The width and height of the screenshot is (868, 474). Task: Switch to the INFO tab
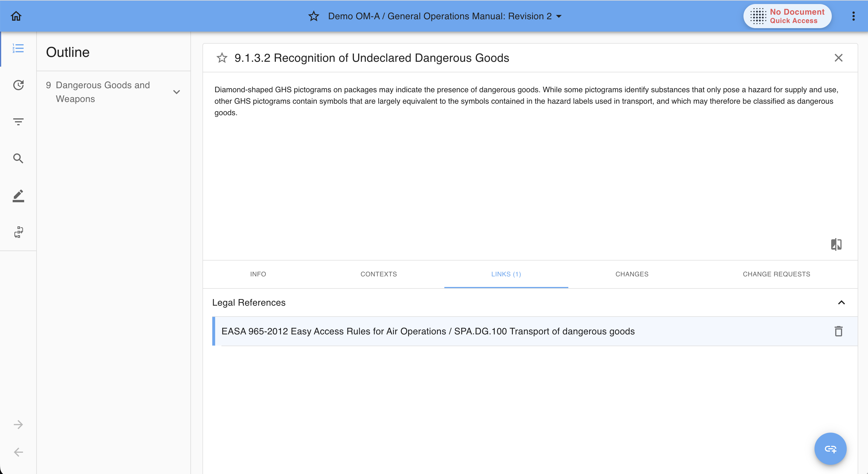[x=258, y=274]
